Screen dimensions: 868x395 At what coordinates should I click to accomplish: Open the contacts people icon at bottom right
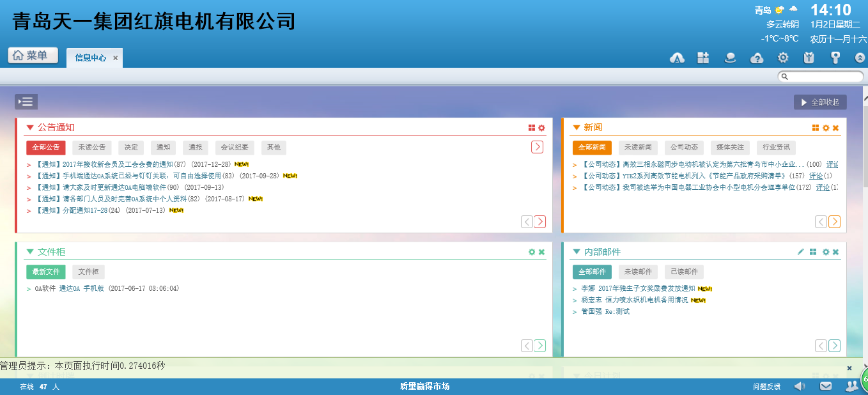851,386
